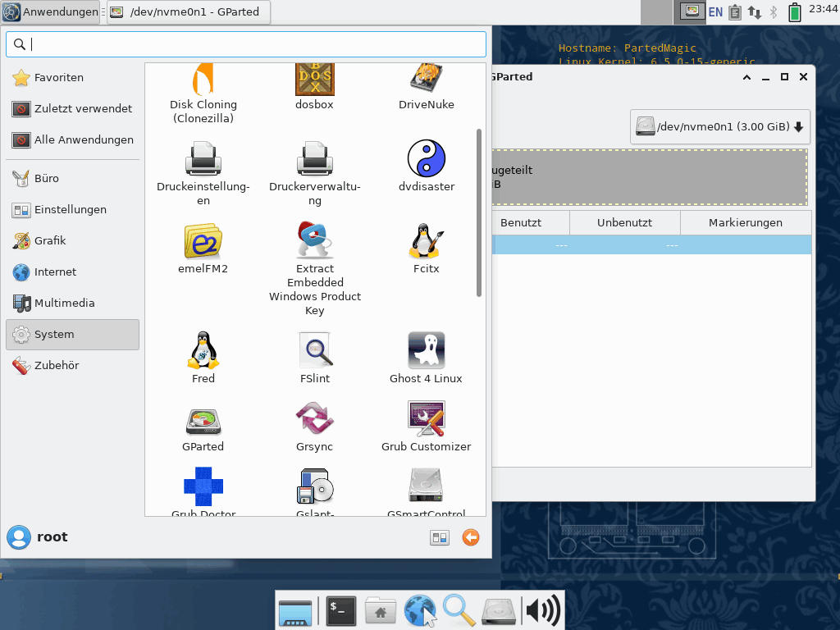Open the dvdisaster application
840x630 pixels.
(x=426, y=167)
